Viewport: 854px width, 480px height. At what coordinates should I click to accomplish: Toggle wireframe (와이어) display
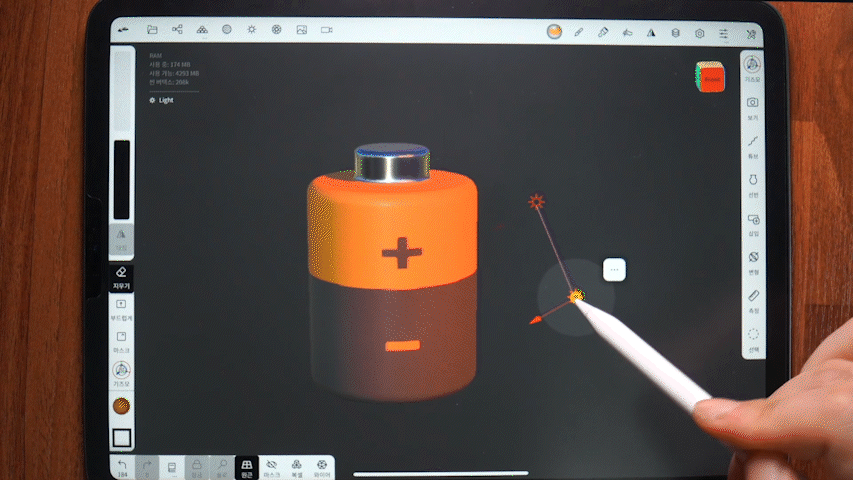coord(321,467)
